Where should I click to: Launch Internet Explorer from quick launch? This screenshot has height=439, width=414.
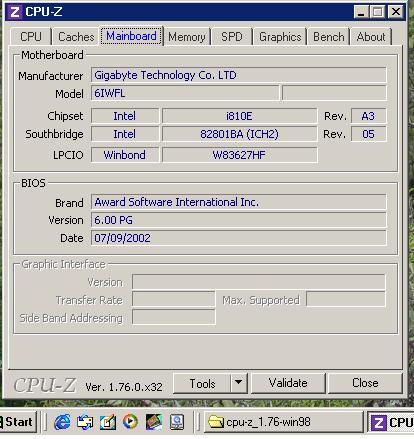point(62,422)
